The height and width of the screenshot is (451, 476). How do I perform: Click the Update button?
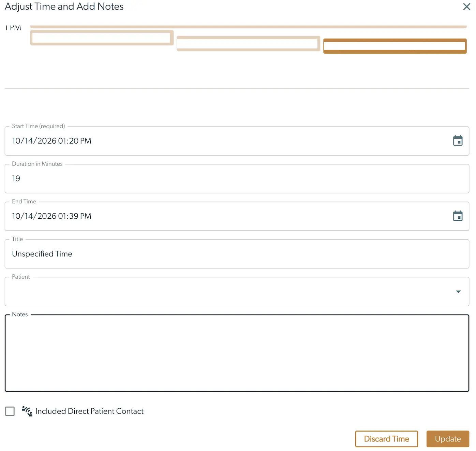tap(448, 439)
